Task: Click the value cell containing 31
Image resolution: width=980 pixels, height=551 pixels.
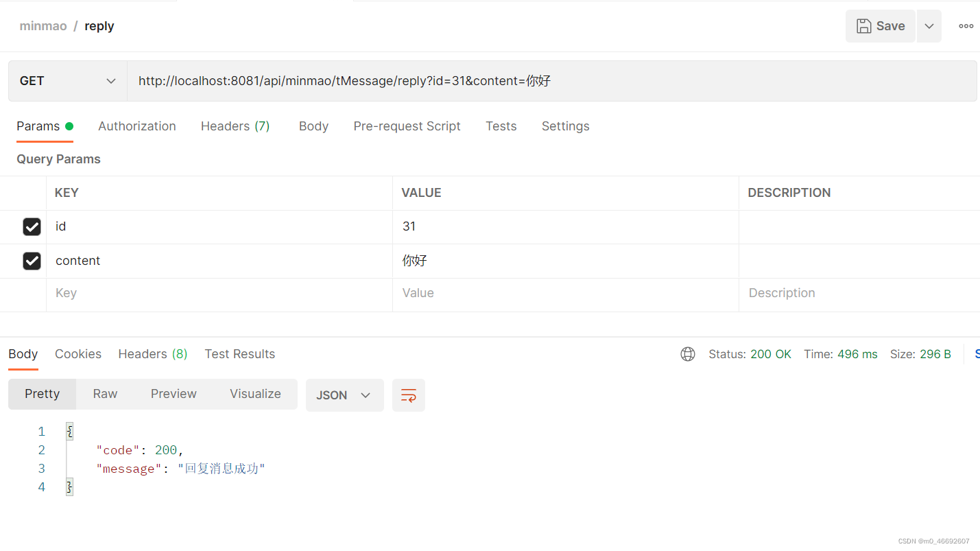Action: 566,227
